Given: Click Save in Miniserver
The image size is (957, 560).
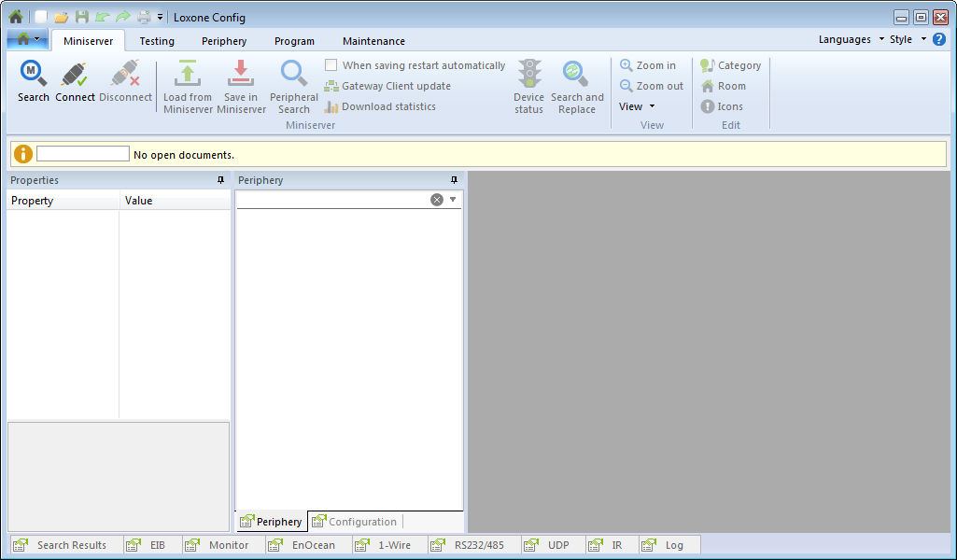Looking at the screenshot, I should (241, 84).
